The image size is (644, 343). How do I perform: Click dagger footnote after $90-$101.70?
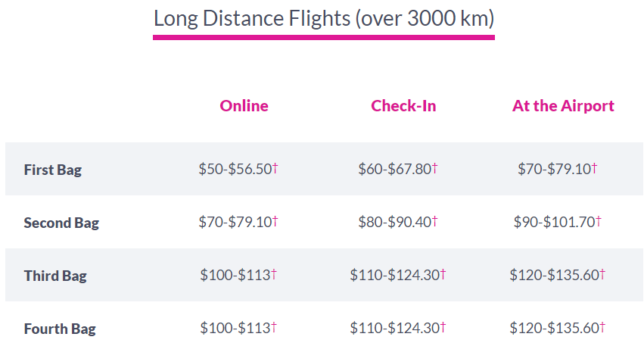pyautogui.click(x=599, y=221)
